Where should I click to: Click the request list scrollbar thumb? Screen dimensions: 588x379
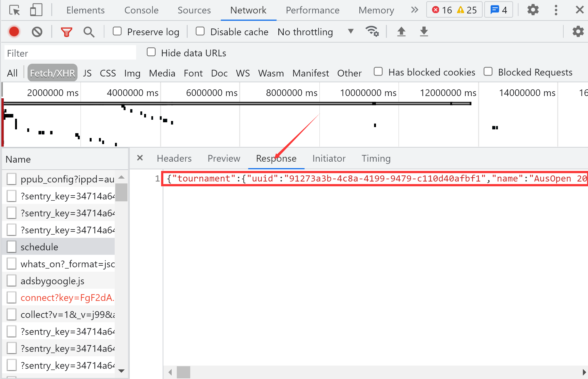point(121,192)
